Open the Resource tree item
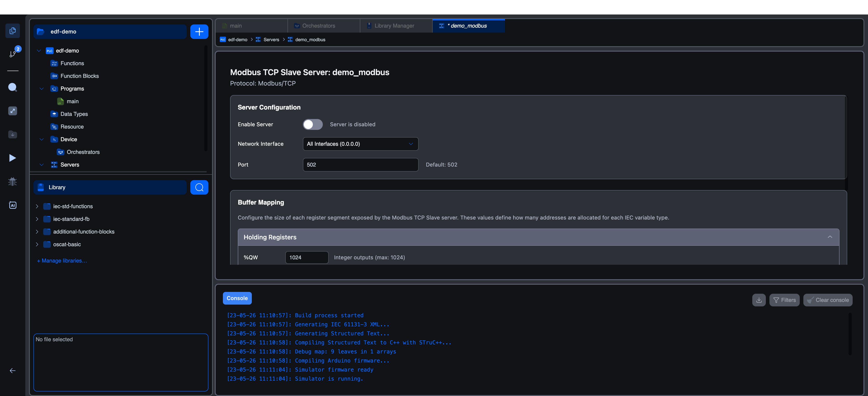The width and height of the screenshot is (868, 396). pyautogui.click(x=72, y=127)
